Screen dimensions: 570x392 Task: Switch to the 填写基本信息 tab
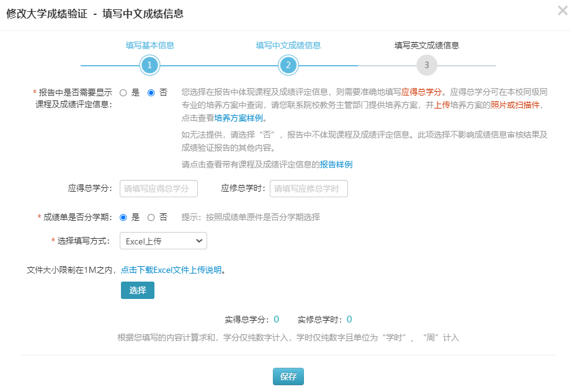[149, 45]
